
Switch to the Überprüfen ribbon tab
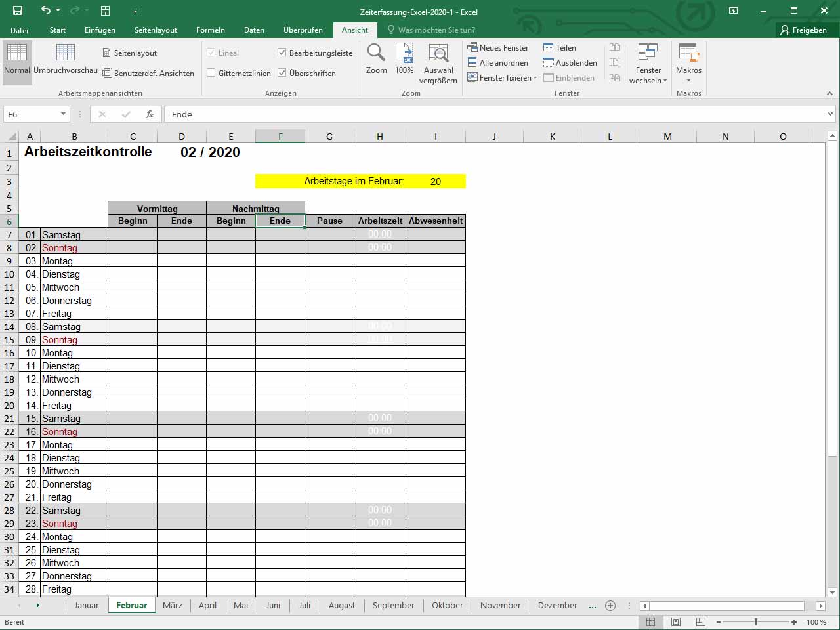click(303, 30)
